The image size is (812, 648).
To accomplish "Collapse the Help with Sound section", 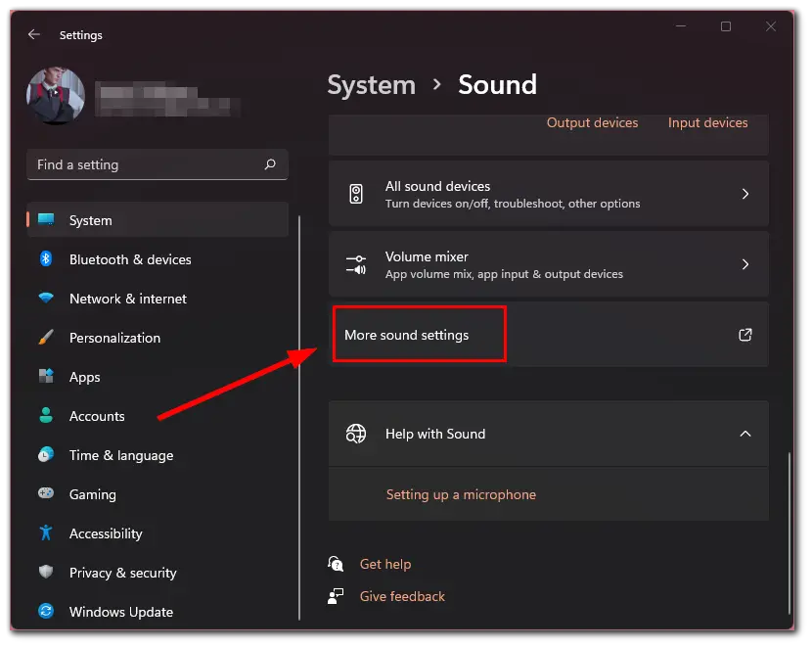I will pyautogui.click(x=745, y=434).
